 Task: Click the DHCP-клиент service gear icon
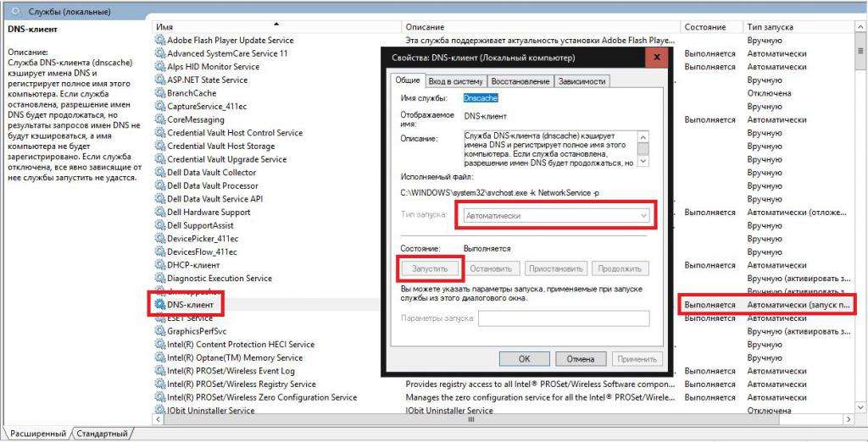pos(160,265)
